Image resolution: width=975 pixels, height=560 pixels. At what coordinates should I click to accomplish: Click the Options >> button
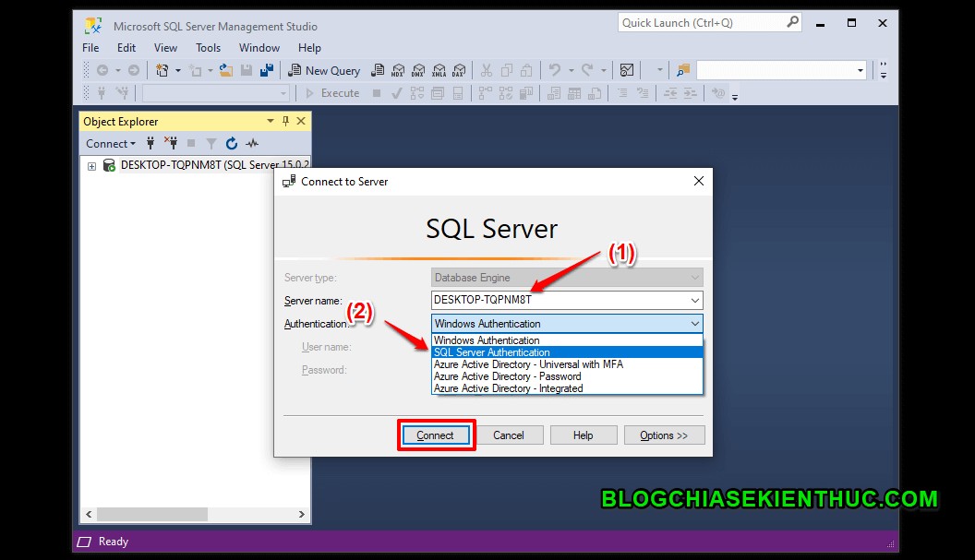click(x=664, y=435)
